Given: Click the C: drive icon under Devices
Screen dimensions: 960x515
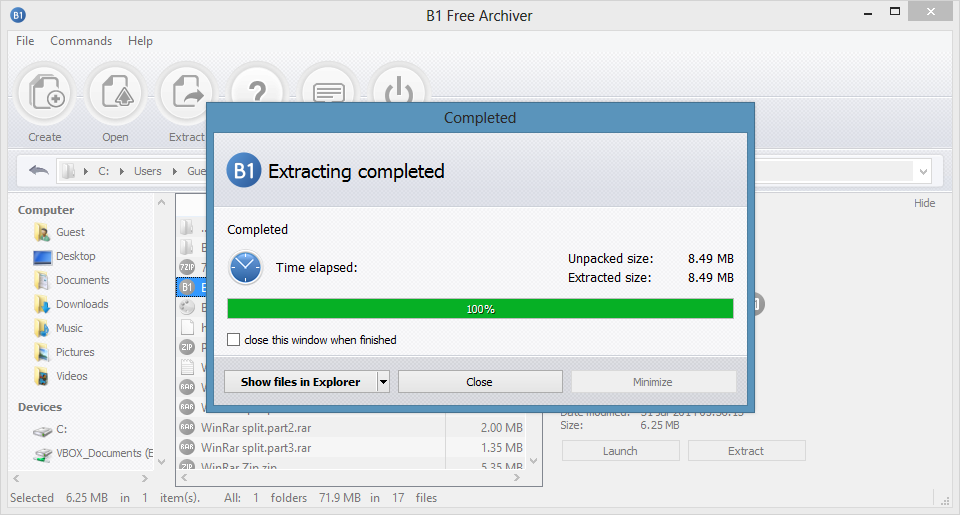Looking at the screenshot, I should (x=42, y=430).
